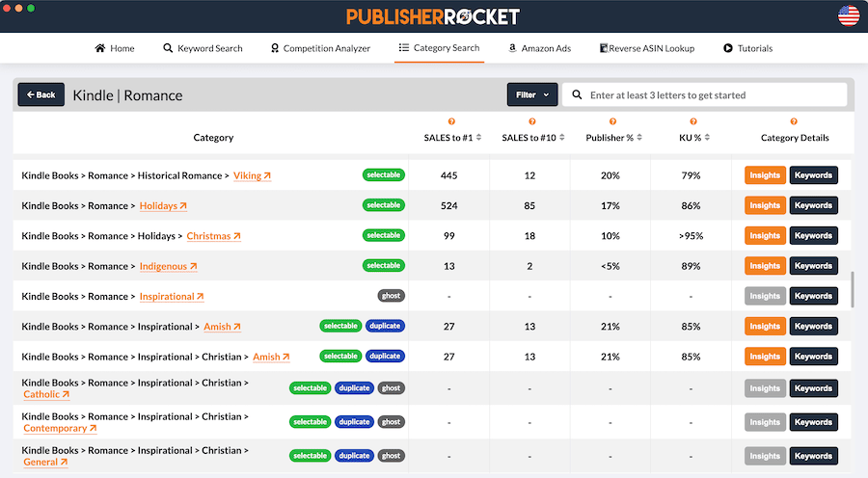Open the Amazon Ads tab

pos(540,48)
